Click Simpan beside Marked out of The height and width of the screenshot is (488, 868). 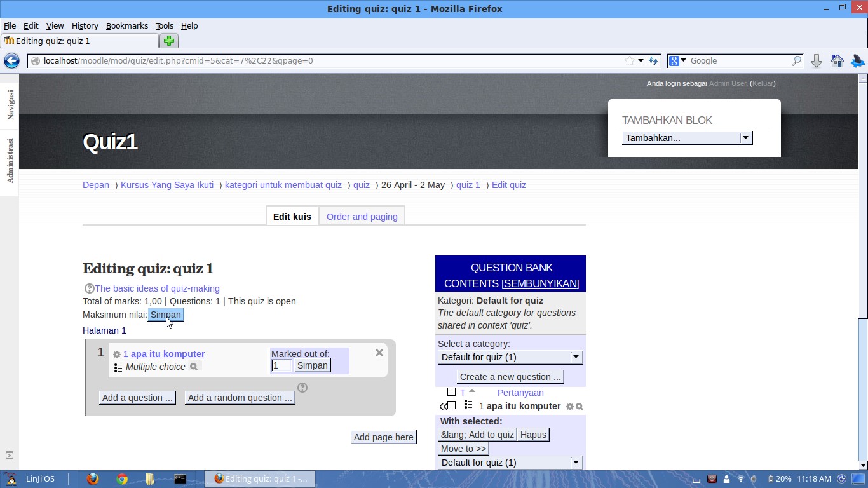(313, 365)
